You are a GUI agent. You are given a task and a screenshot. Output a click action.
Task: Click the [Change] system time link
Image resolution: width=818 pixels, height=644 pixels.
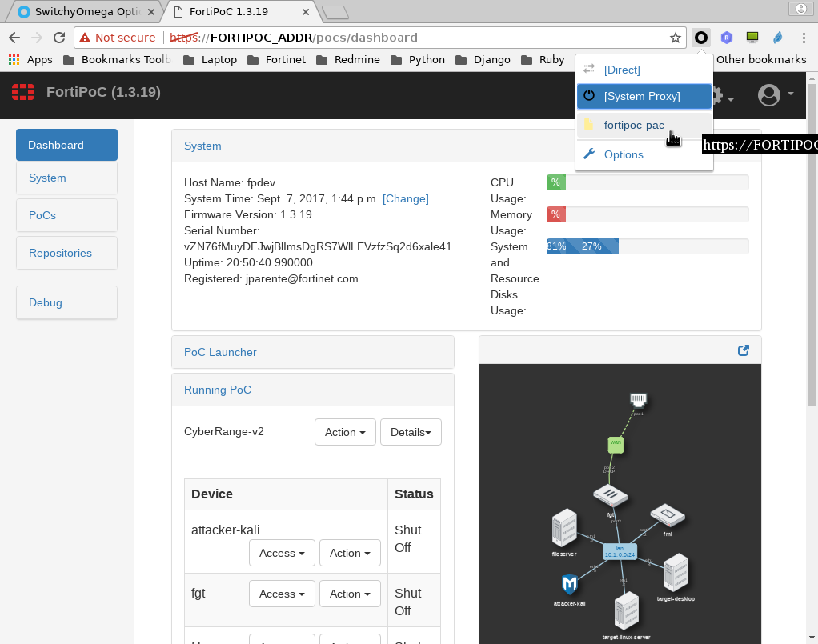pyautogui.click(x=406, y=198)
